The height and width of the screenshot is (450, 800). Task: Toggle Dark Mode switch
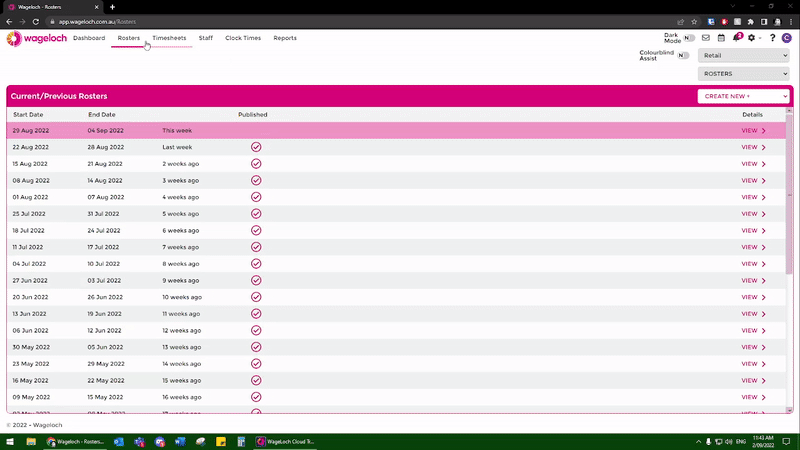point(688,38)
